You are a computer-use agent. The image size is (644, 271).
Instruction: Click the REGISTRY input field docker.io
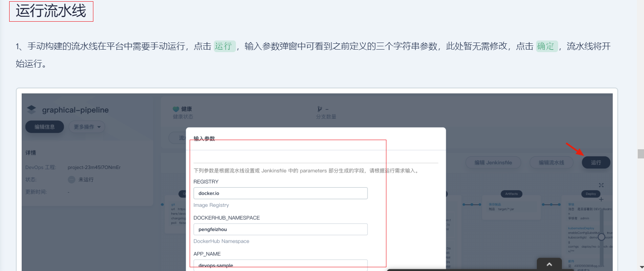point(281,193)
